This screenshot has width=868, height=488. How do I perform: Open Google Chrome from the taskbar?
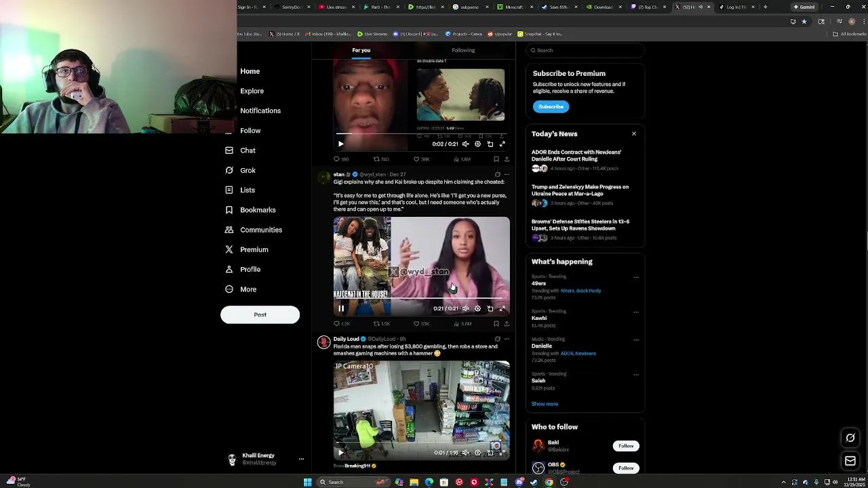[x=549, y=482]
